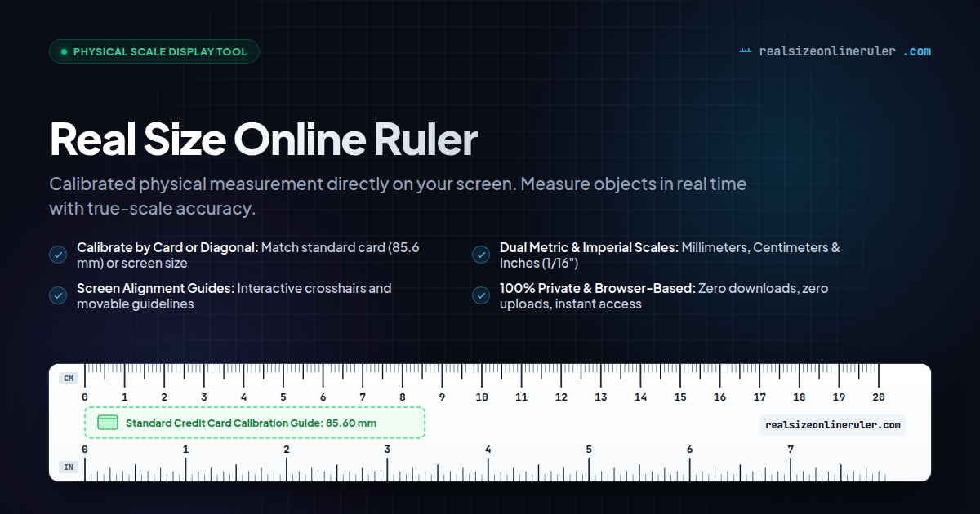Click the CM unit label on the ruler
The image size is (980, 514).
click(x=69, y=378)
